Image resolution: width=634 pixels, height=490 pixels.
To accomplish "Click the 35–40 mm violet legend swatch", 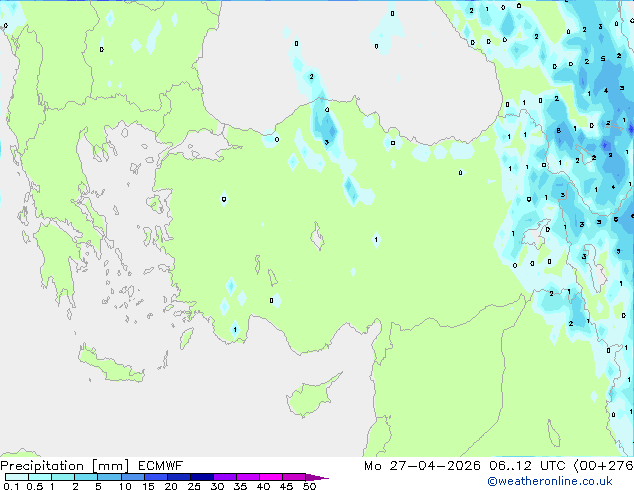I will click(248, 477).
